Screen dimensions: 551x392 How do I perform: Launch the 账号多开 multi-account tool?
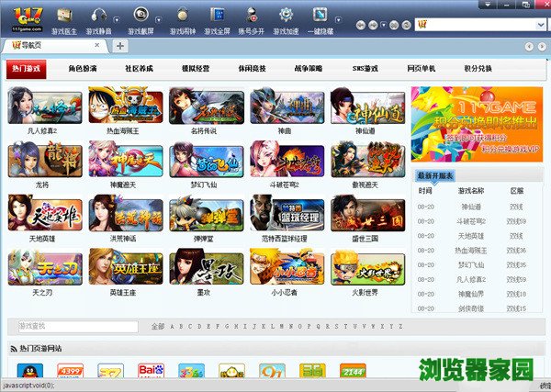pyautogui.click(x=252, y=20)
